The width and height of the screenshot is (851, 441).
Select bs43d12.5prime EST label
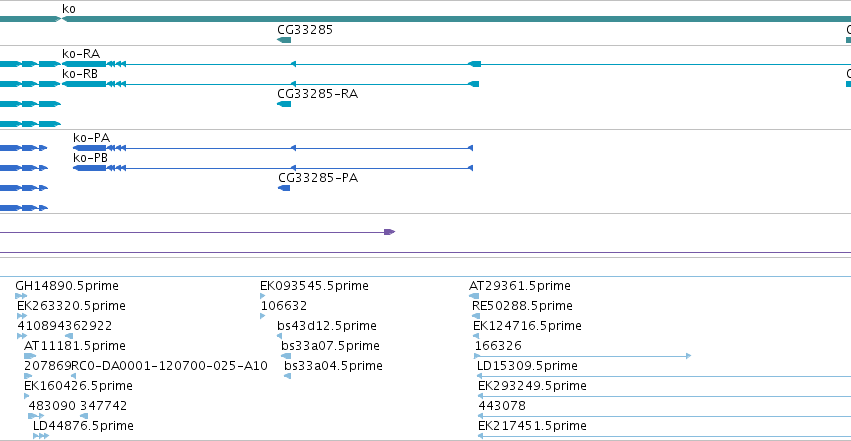pos(327,326)
